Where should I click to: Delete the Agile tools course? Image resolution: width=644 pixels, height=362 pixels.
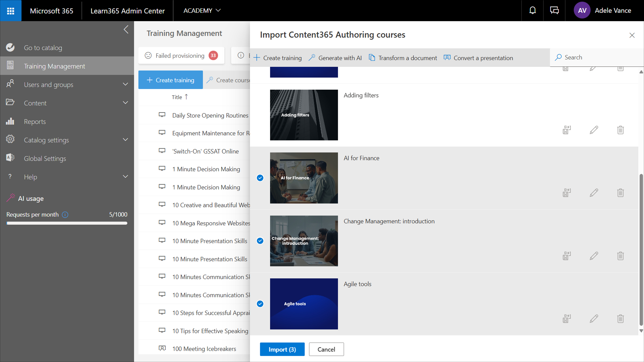tap(620, 319)
